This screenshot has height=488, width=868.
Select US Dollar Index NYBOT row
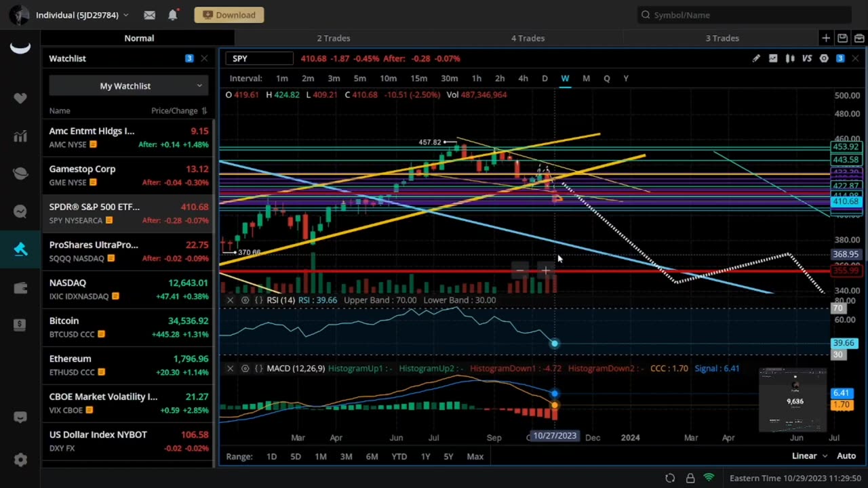[x=129, y=441]
